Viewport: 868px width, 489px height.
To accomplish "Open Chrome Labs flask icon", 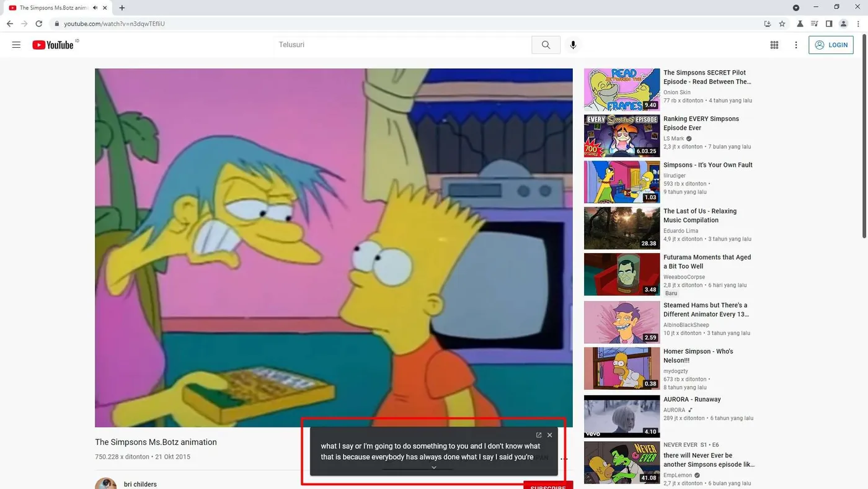I will point(800,24).
